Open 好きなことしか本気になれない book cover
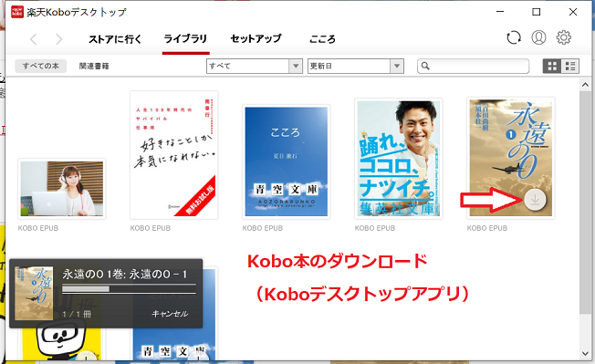The width and height of the screenshot is (595, 364). [174, 155]
